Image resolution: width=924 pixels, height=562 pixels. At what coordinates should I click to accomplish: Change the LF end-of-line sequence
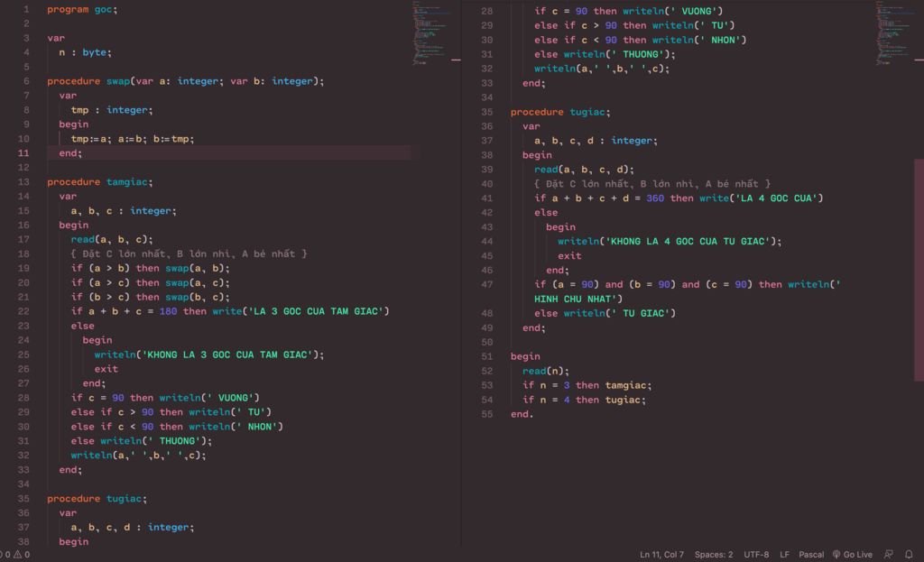[784, 555]
